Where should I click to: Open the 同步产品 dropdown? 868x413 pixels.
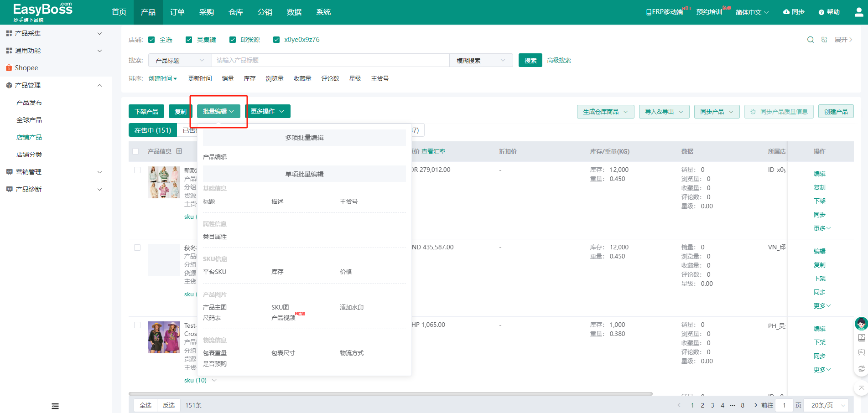pyautogui.click(x=717, y=112)
